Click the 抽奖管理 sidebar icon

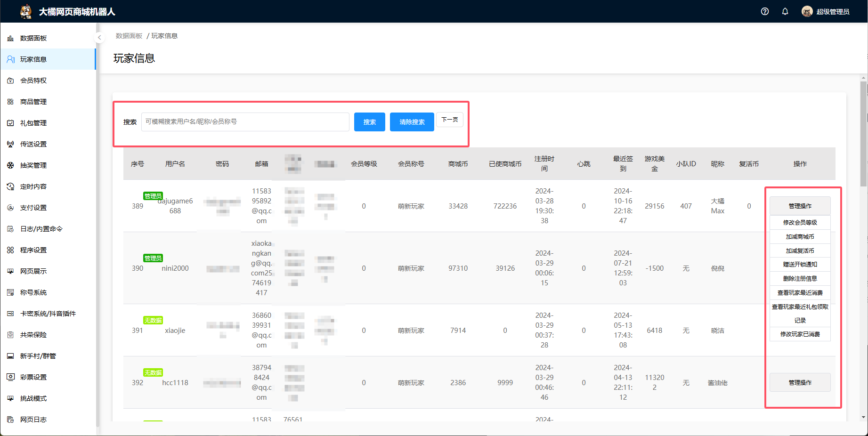[10, 165]
